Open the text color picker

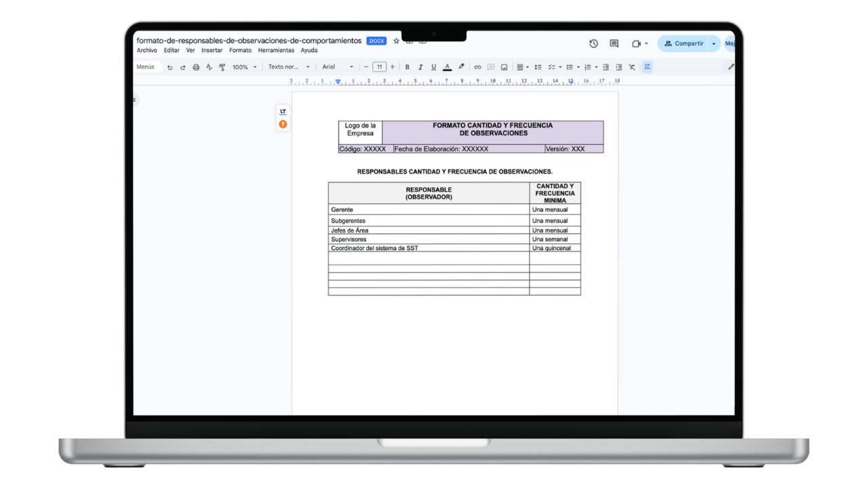click(x=447, y=67)
